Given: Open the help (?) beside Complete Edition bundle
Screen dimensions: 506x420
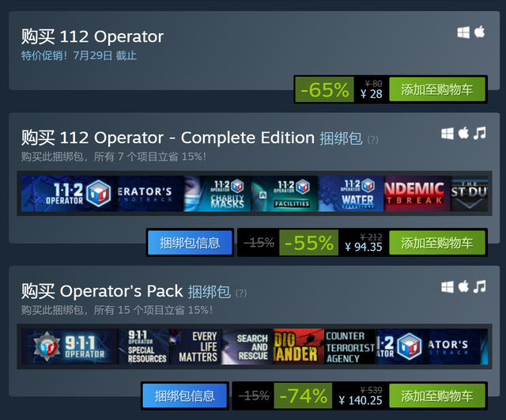Looking at the screenshot, I should (372, 139).
